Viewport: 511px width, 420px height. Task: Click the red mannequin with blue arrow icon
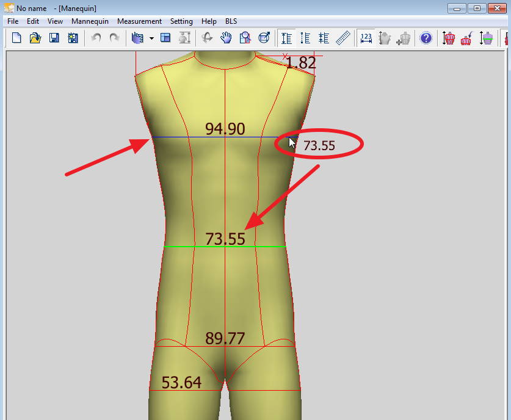tap(467, 38)
